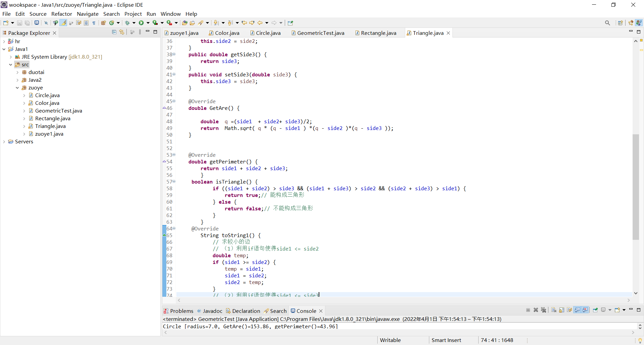This screenshot has height=345, width=644.
Task: Click the Run External Tools icon
Action: coord(169,23)
